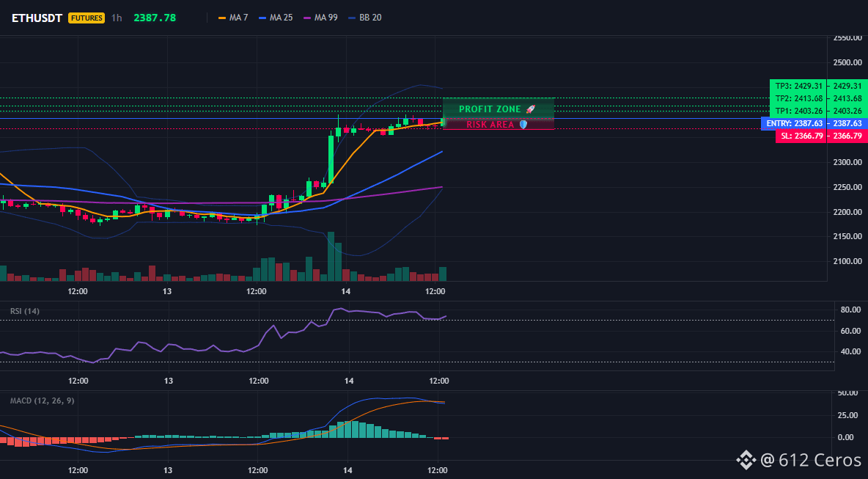The image size is (868, 479).
Task: Click the TP1: 2403.26 price tag
Action: [x=798, y=111]
